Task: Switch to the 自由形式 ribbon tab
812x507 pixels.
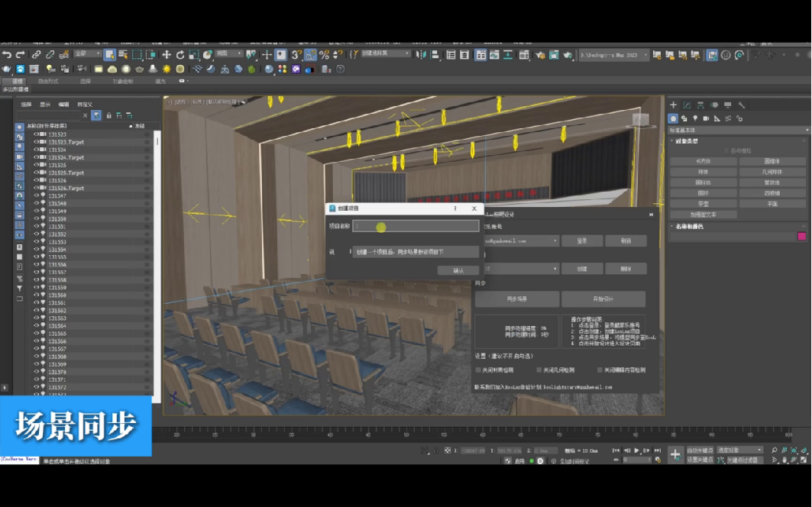Action: tap(47, 81)
